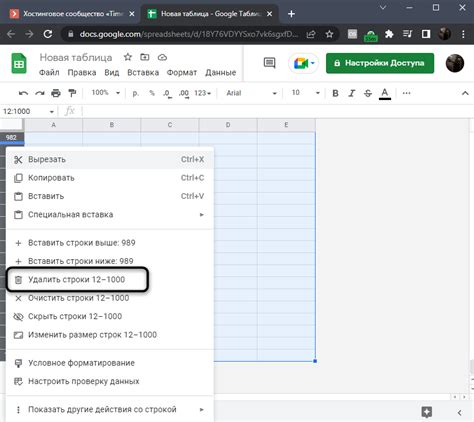
Task: Toggle strikethrough formatting
Action: [x=368, y=93]
